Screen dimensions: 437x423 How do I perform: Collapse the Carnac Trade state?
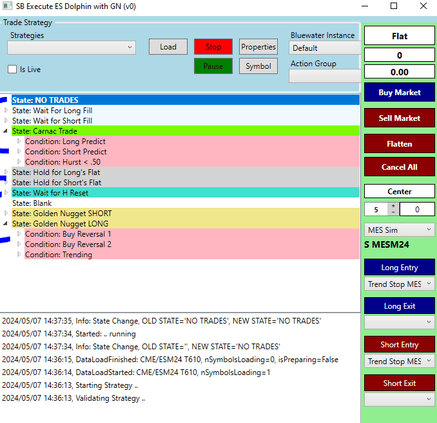[6, 131]
